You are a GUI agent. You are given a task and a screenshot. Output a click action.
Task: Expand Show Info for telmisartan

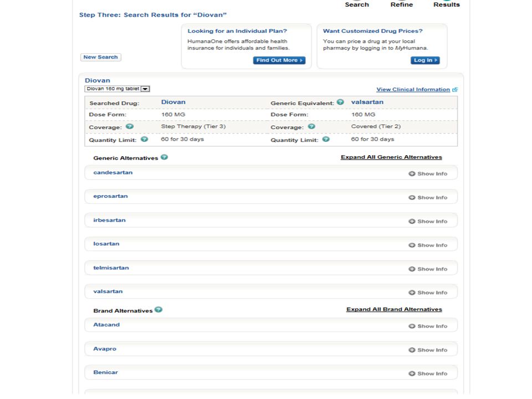(x=428, y=269)
